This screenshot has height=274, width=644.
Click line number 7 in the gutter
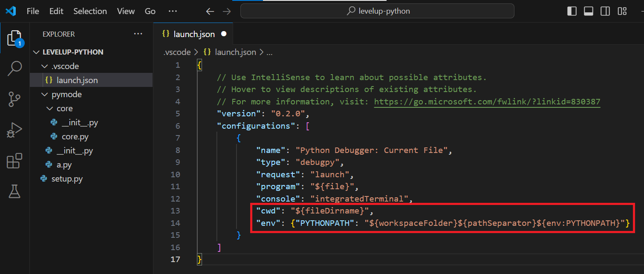[x=178, y=138]
